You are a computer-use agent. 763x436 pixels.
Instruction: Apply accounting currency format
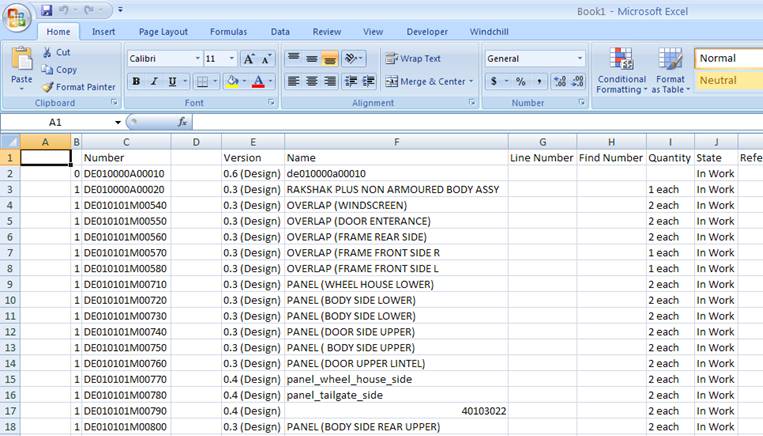click(x=493, y=81)
